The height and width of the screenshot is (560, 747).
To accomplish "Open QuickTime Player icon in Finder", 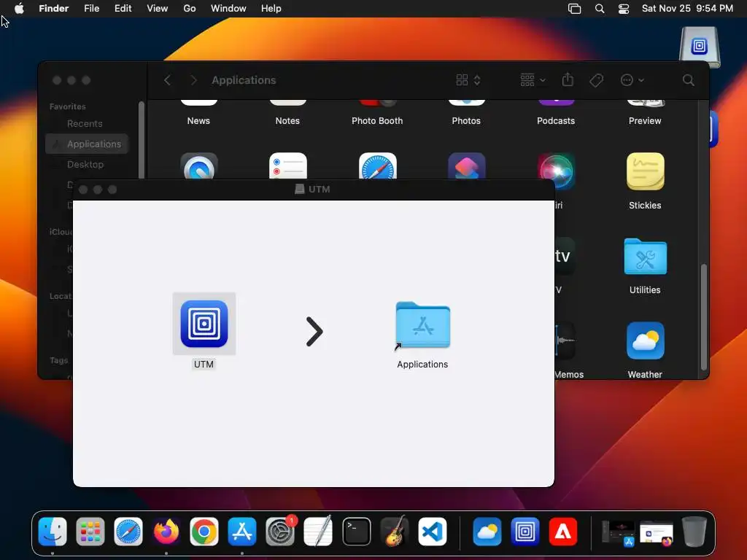I will pyautogui.click(x=198, y=166).
